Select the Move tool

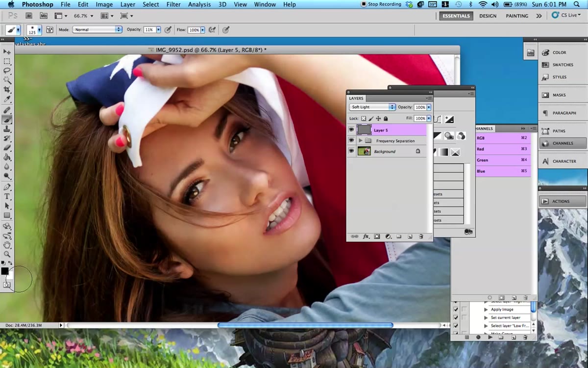pos(7,52)
